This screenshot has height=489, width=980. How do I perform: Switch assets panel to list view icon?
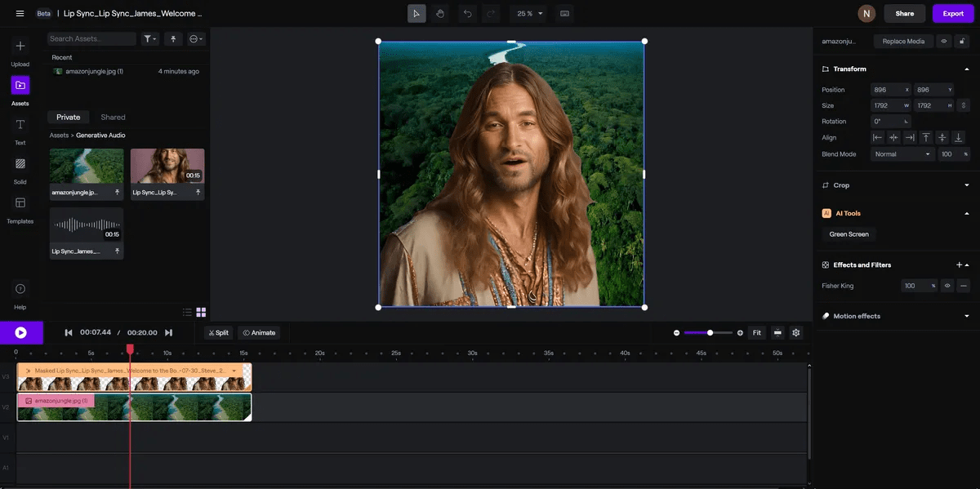(x=187, y=312)
